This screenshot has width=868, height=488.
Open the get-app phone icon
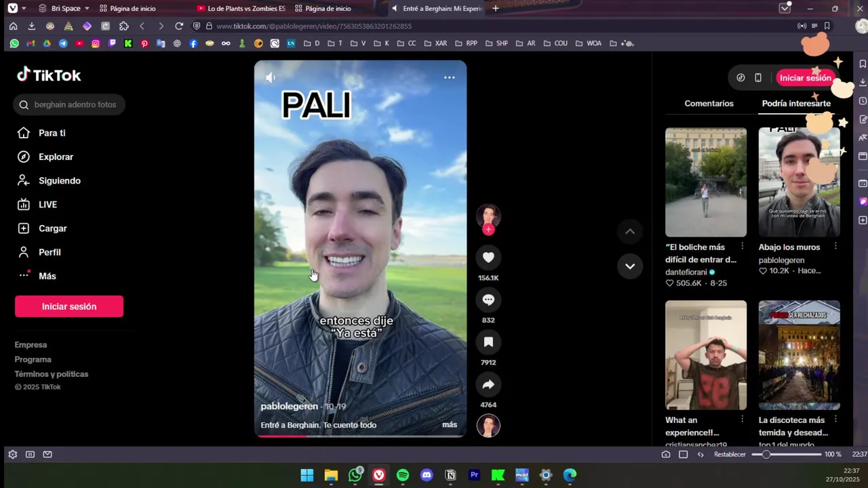758,78
